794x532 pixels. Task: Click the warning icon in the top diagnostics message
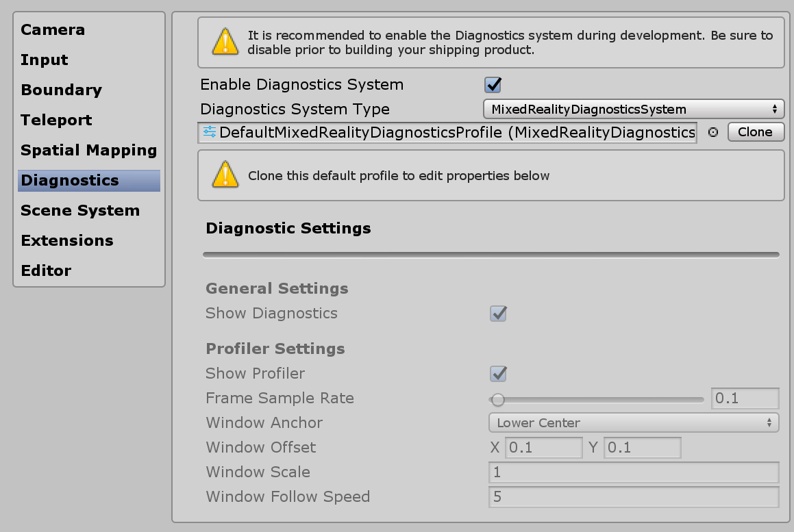[225, 42]
